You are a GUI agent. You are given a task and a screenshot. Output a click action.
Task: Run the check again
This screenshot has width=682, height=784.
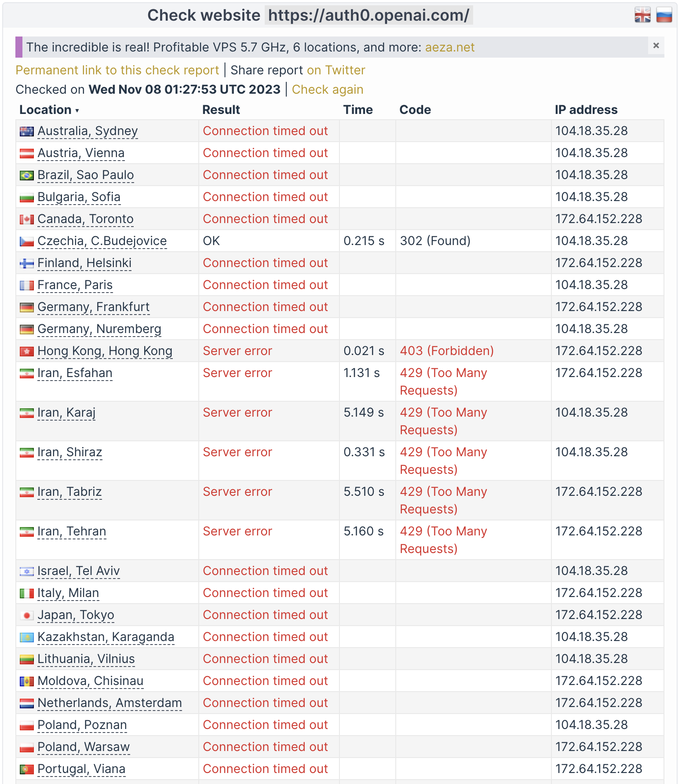pos(328,89)
